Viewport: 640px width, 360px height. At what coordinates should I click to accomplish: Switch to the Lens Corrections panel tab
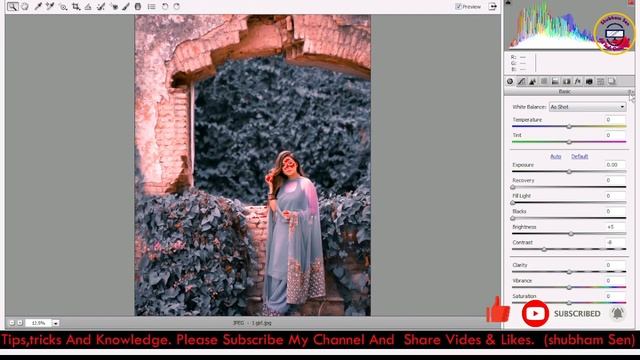point(567,81)
